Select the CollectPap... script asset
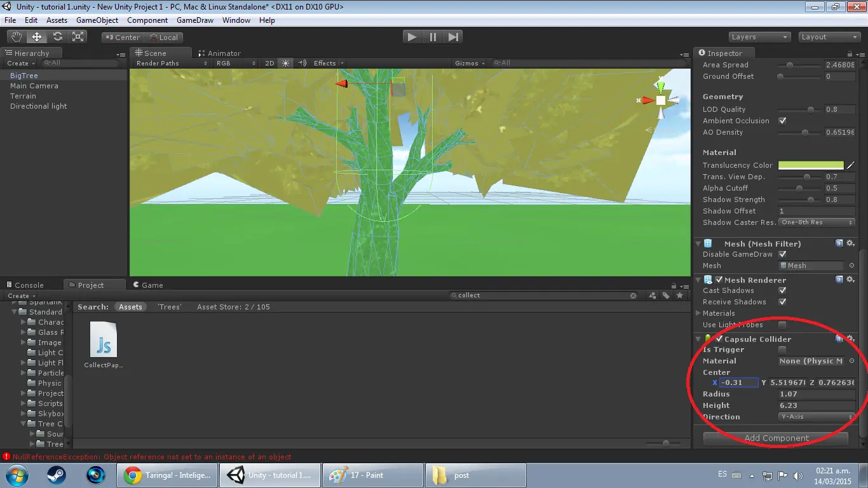The width and height of the screenshot is (868, 488). pos(104,344)
